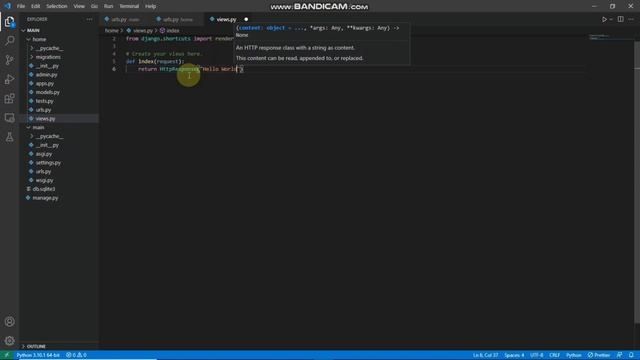This screenshot has width=640, height=360.
Task: Switch to the urls.py home tab
Action: click(x=177, y=19)
